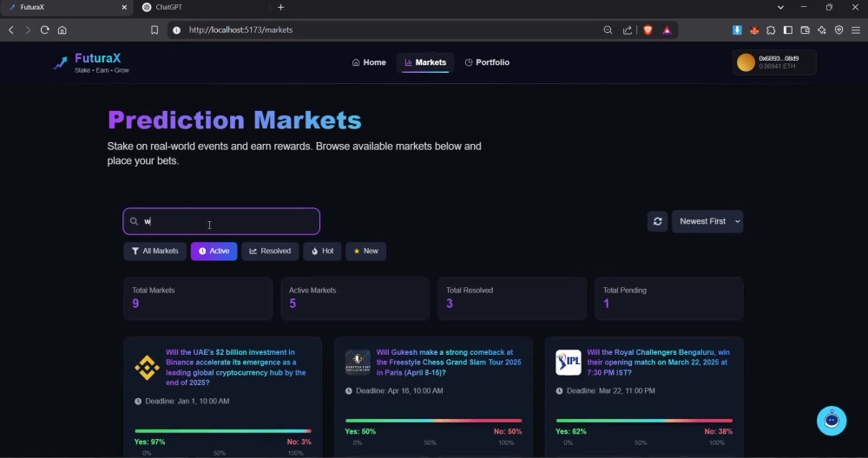Select the All Markets filter

155,252
